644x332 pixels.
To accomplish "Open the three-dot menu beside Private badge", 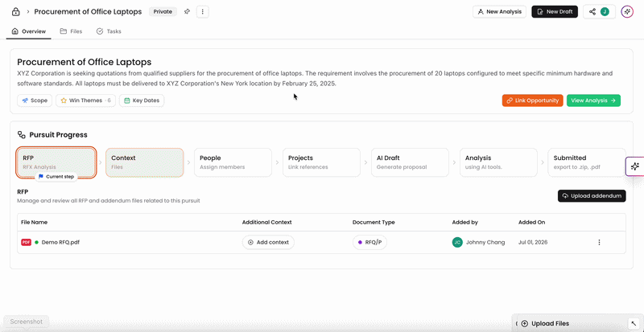I will [203, 12].
